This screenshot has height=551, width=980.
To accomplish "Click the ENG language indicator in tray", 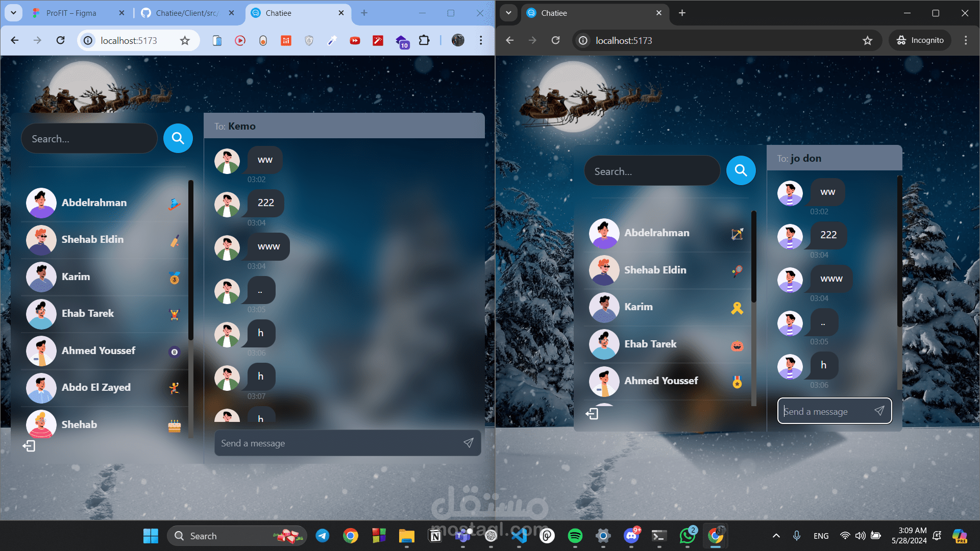I will (821, 536).
